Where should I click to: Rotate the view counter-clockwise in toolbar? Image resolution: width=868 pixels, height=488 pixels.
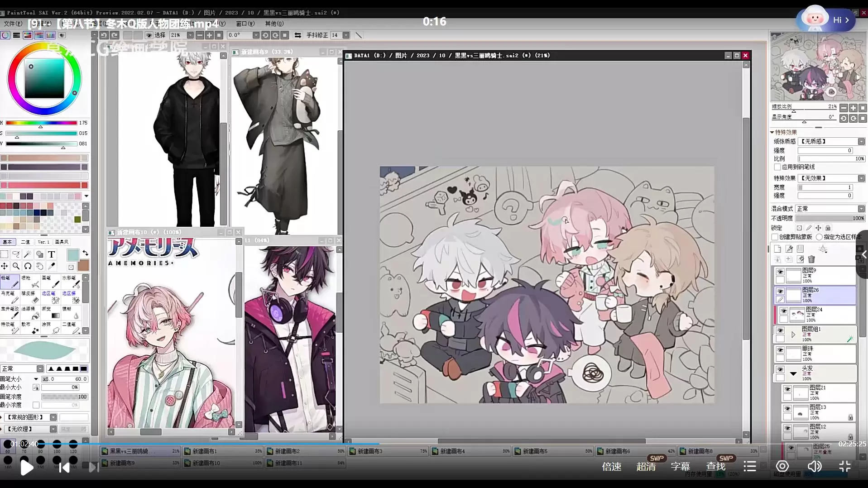(x=265, y=35)
